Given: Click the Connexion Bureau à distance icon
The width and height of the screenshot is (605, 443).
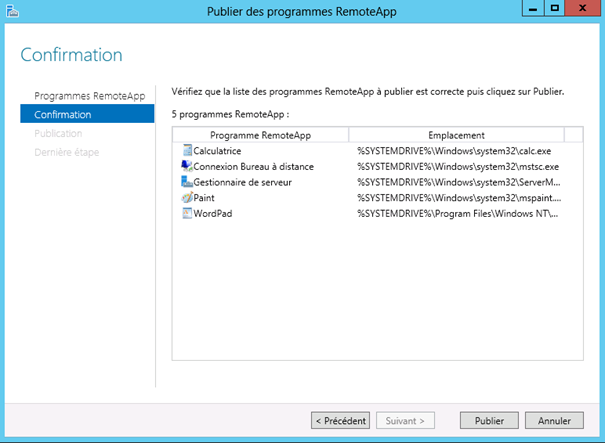Looking at the screenshot, I should (186, 166).
